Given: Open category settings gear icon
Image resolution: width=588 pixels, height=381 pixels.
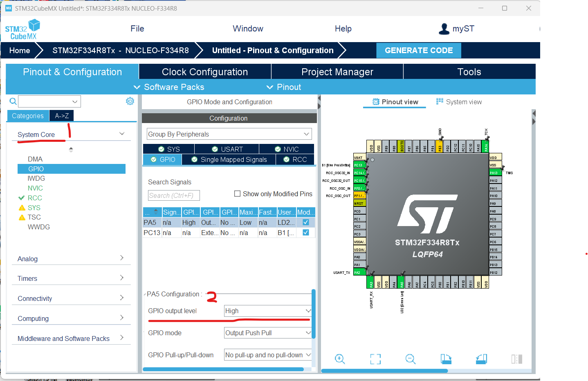Looking at the screenshot, I should click(x=130, y=101).
